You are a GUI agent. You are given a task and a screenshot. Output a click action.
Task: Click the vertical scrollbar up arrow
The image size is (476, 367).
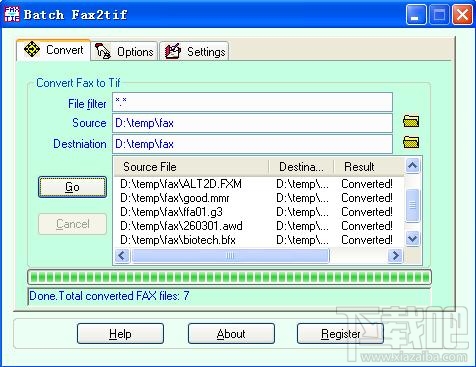(413, 165)
